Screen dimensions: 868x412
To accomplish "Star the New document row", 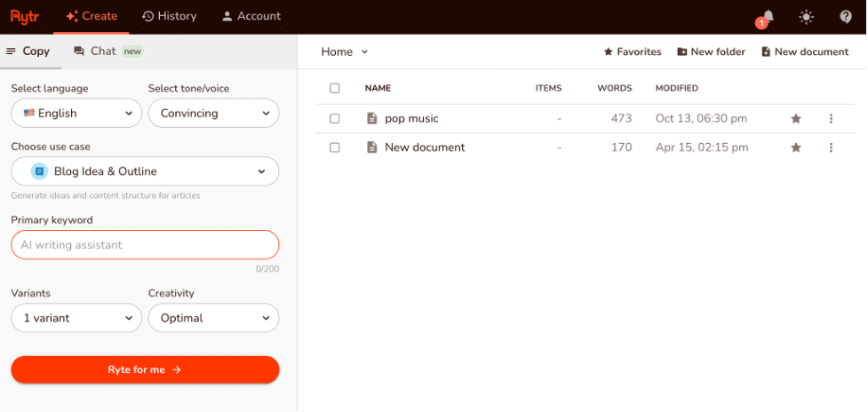I will 796,147.
